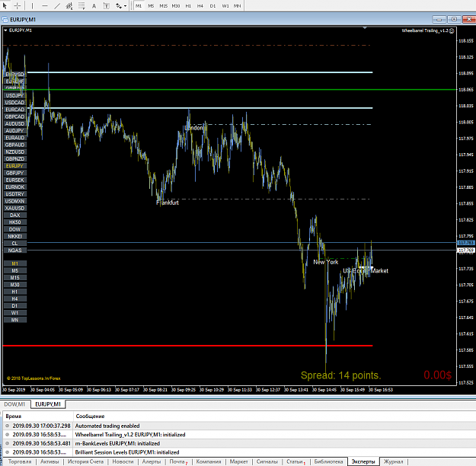Switch to M30 in the top toolbar

176,6
